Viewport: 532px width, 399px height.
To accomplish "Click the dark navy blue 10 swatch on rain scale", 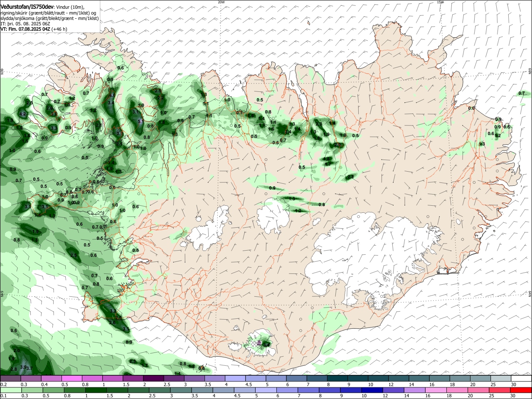I will click(372, 390).
